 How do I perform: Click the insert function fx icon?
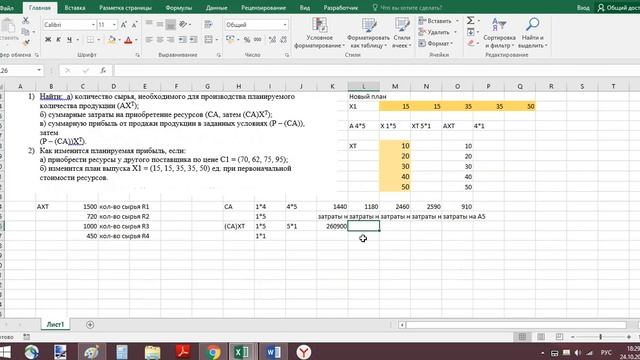103,71
